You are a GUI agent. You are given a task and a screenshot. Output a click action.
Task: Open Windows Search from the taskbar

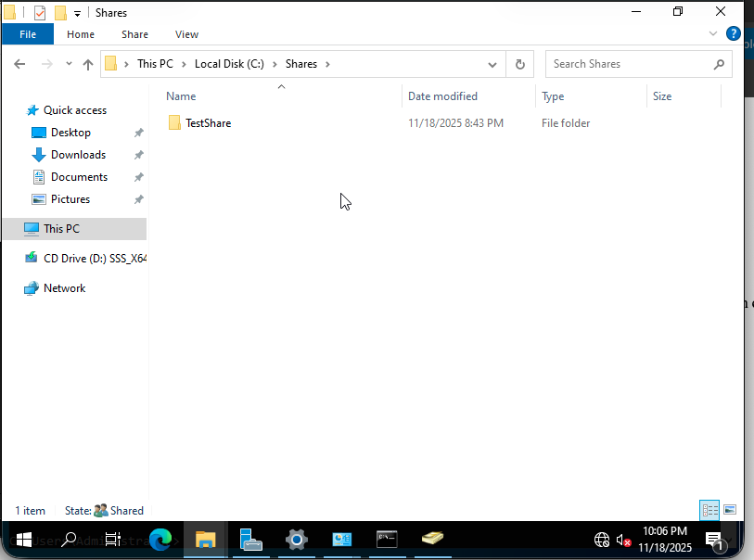(x=69, y=539)
